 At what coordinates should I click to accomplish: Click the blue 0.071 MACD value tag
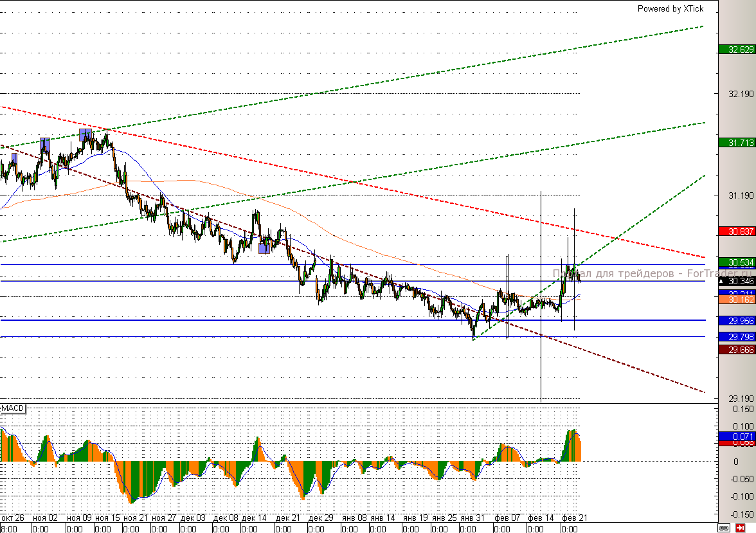[x=736, y=436]
